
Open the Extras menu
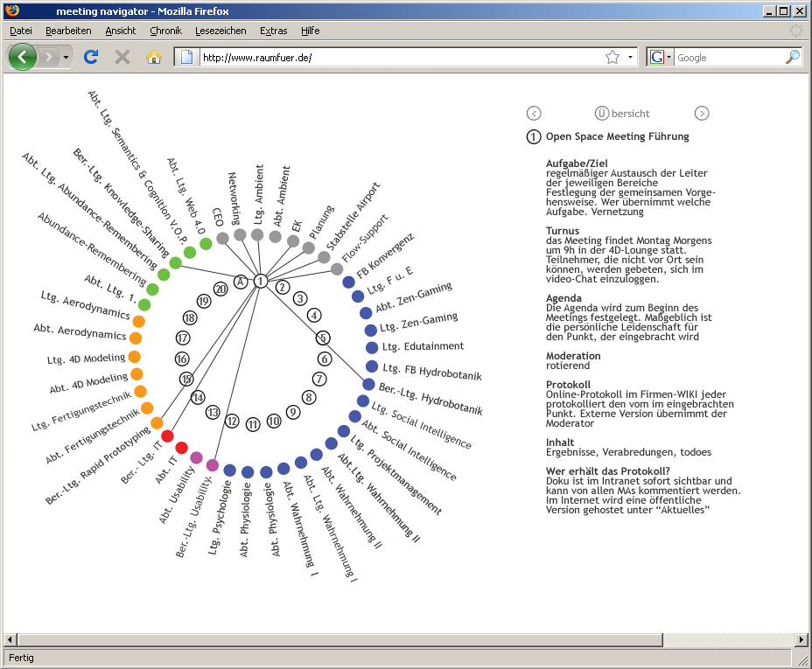[273, 31]
